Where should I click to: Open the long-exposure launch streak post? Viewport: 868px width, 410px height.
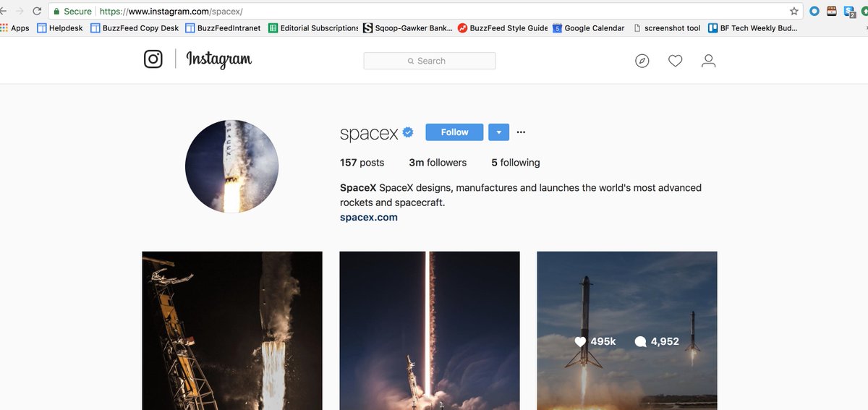click(x=430, y=330)
